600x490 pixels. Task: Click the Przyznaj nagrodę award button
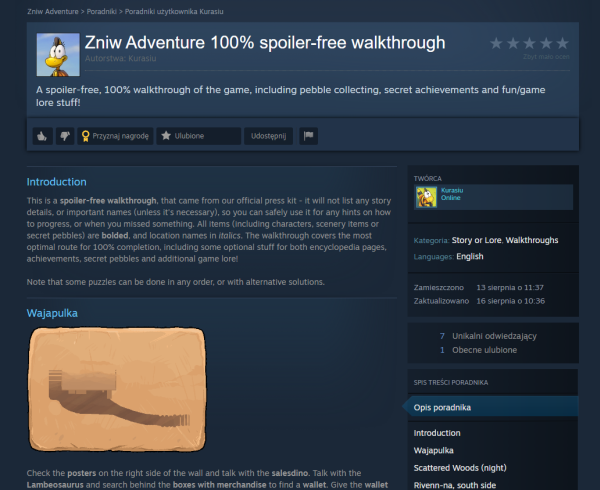click(115, 136)
